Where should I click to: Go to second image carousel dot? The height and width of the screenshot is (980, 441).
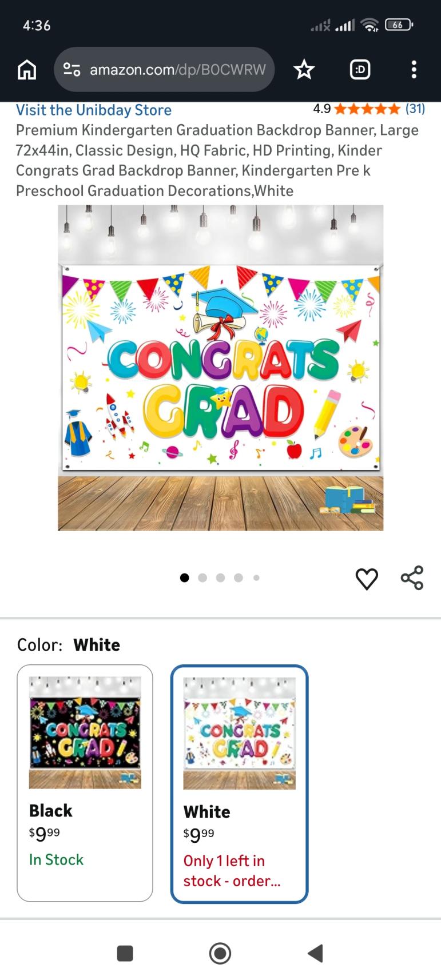tap(202, 577)
